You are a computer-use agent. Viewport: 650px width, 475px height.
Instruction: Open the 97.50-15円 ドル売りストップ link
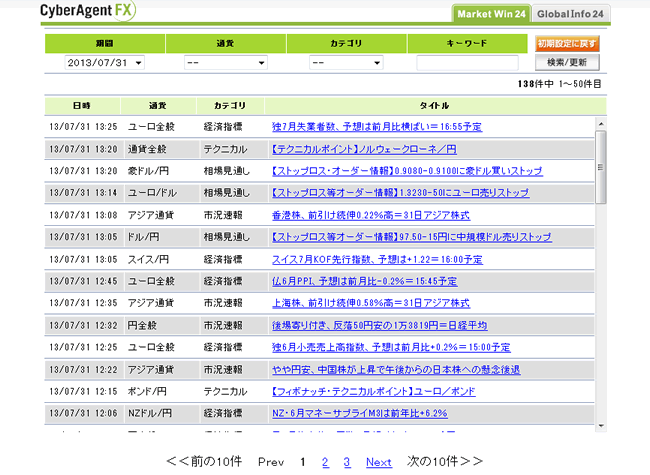pos(411,237)
